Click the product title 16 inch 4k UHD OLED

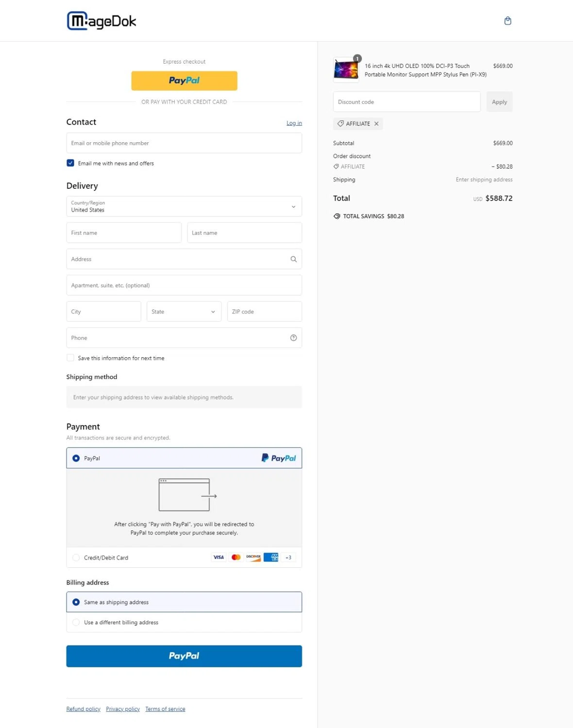(425, 70)
